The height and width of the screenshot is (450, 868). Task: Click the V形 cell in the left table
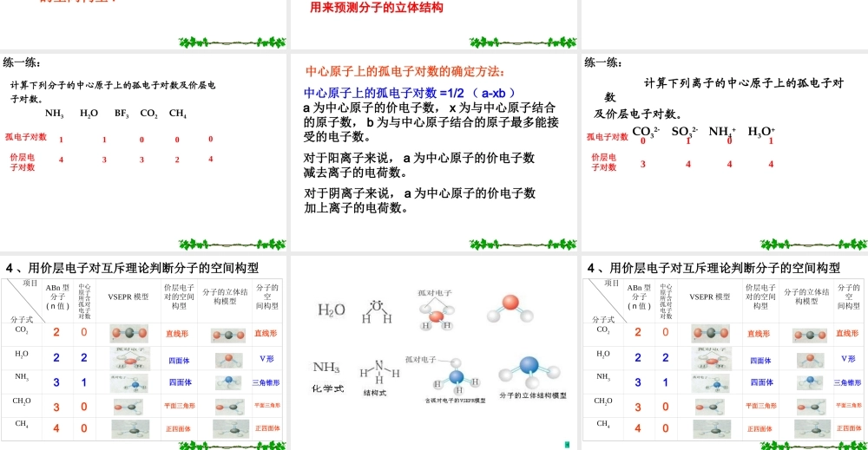point(266,359)
